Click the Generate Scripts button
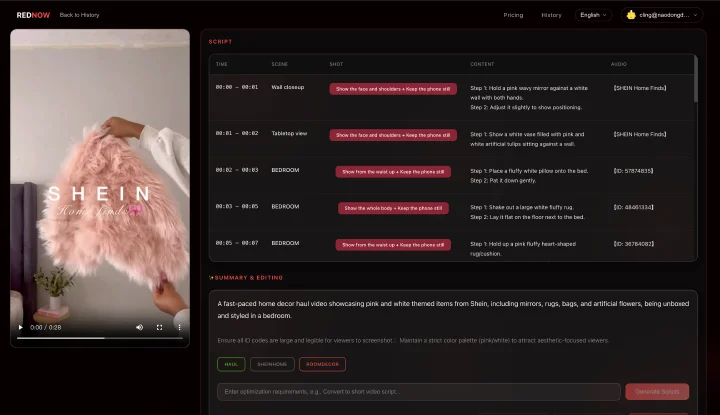 (x=657, y=392)
